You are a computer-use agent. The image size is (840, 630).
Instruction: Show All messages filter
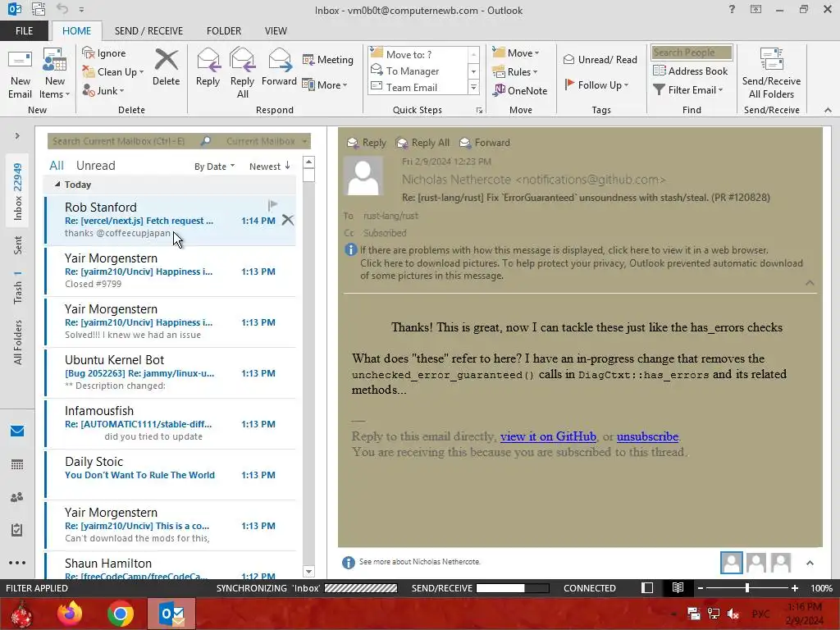point(57,166)
